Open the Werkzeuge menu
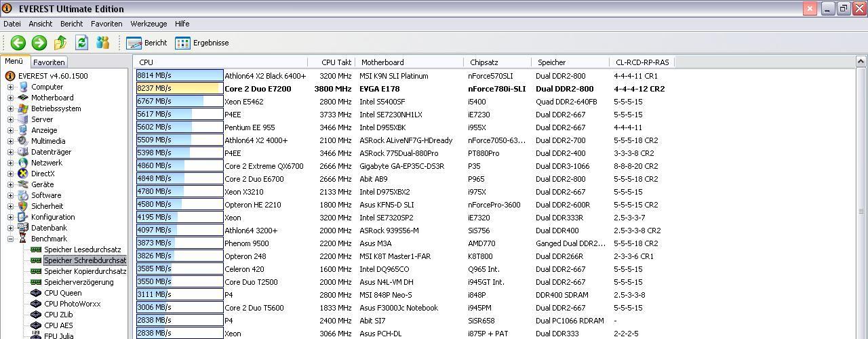The image size is (868, 339). [x=149, y=24]
